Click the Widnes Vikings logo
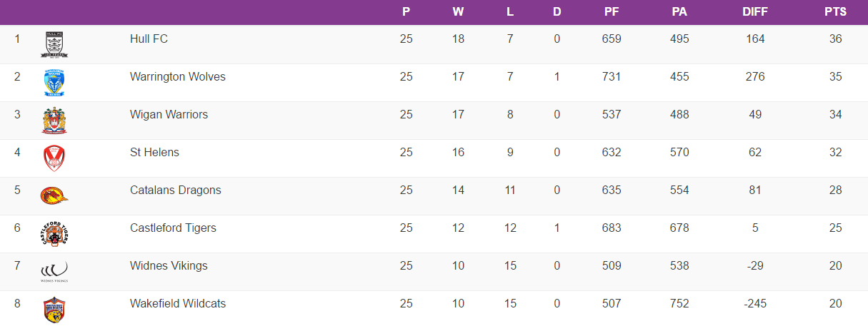Image resolution: width=868 pixels, height=336 pixels. click(54, 271)
